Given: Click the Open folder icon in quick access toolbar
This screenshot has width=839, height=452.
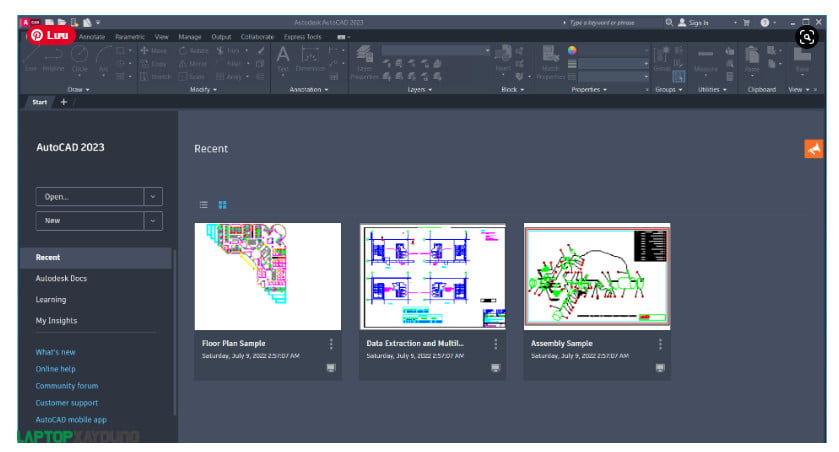Looking at the screenshot, I should (62, 22).
